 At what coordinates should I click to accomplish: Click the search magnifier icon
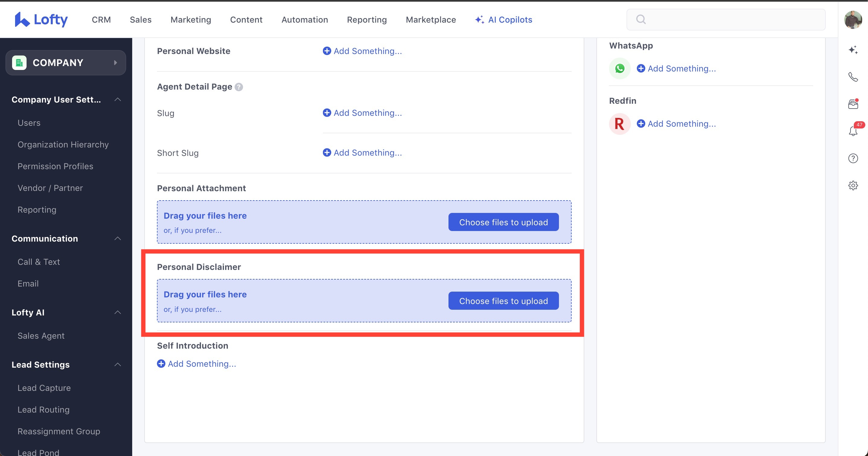click(641, 19)
